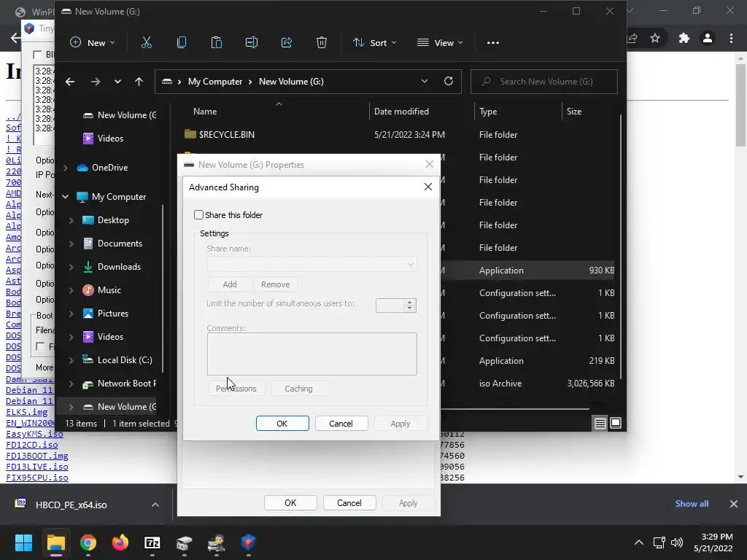Image resolution: width=747 pixels, height=560 pixels.
Task: Open the Sort dropdown in Explorer
Action: [x=374, y=42]
